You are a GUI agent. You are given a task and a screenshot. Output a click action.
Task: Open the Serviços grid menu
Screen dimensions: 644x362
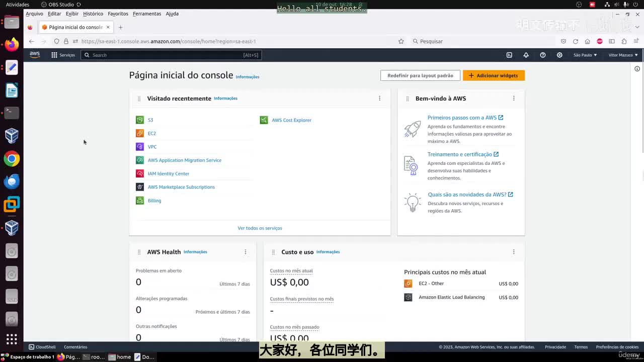[x=63, y=55]
